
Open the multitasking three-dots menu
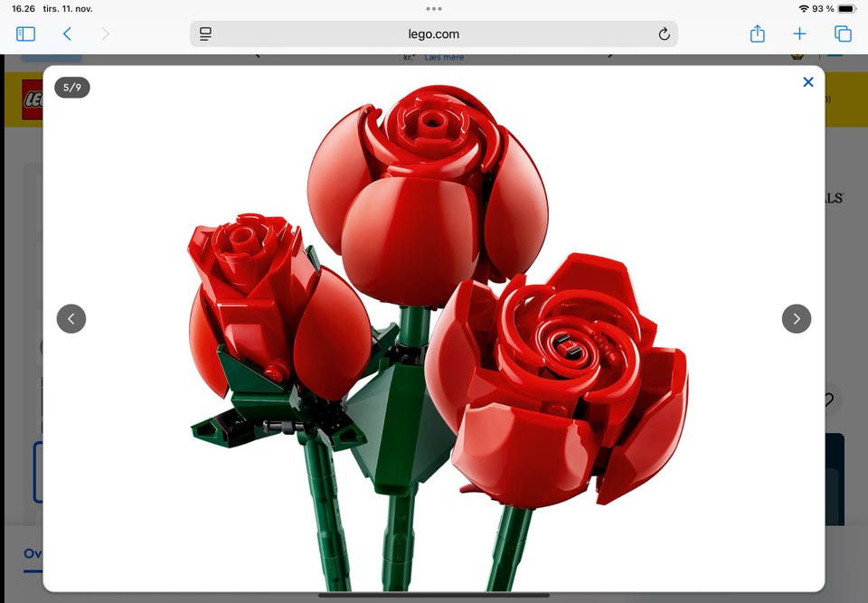click(433, 9)
